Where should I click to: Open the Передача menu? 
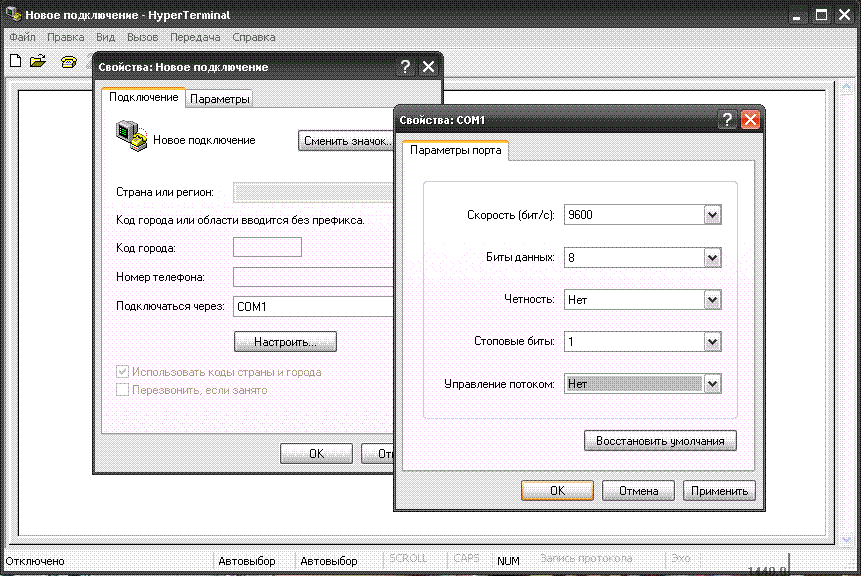click(x=195, y=37)
